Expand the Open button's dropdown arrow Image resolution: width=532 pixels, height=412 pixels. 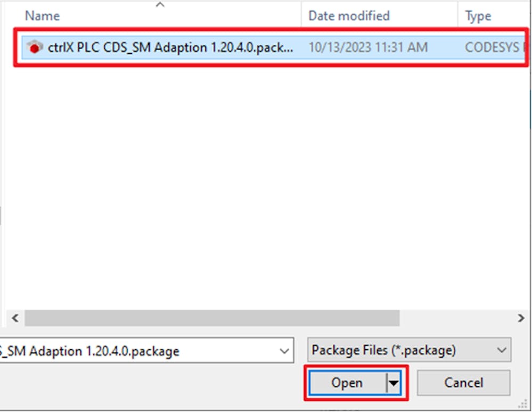point(394,383)
